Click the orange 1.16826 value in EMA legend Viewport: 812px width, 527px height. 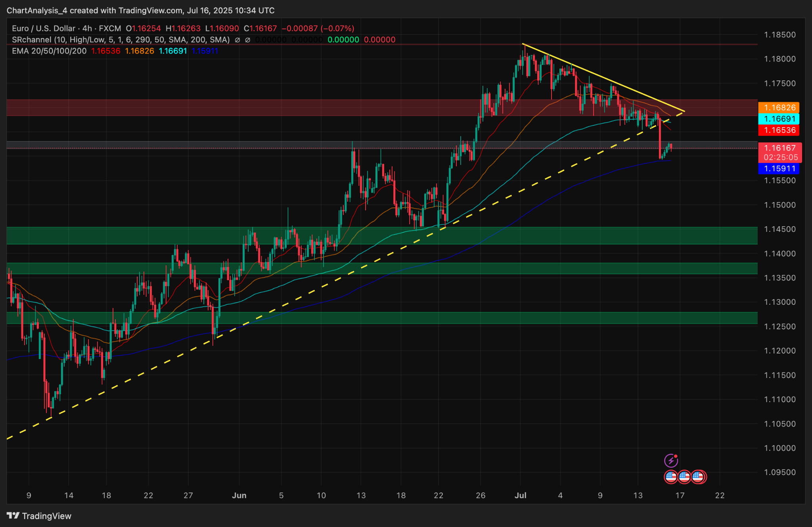coord(140,51)
